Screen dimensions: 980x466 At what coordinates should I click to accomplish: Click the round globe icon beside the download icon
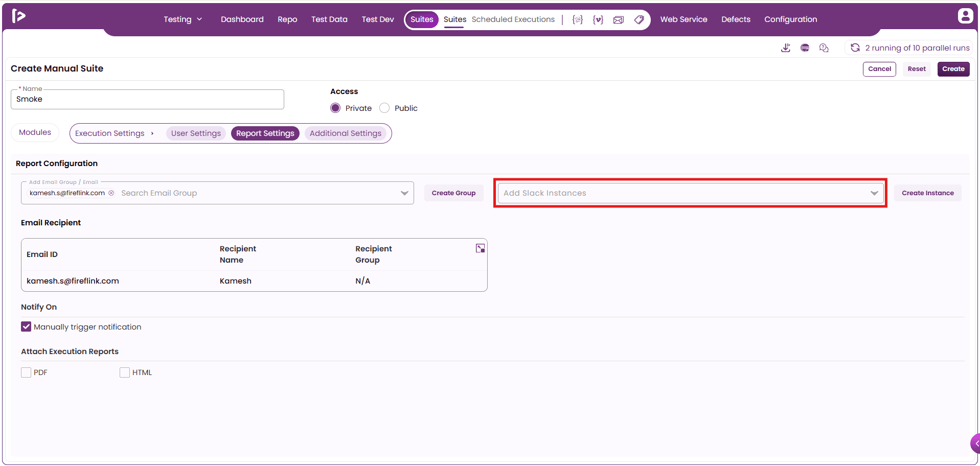(x=805, y=48)
